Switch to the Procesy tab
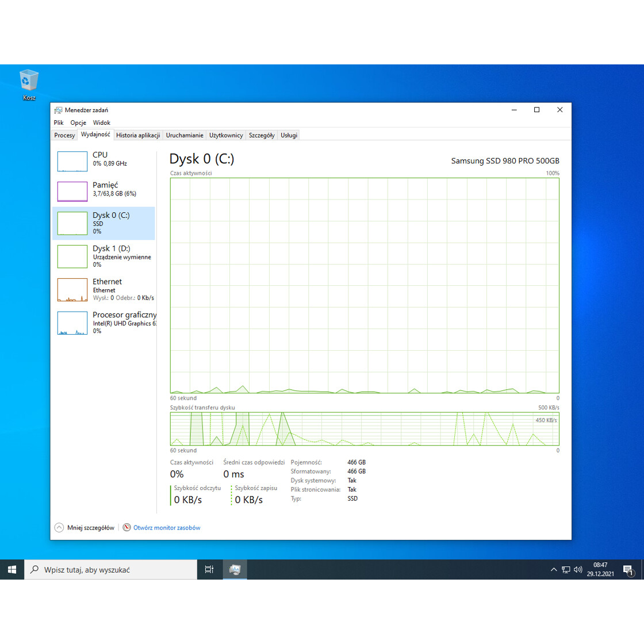 tap(64, 135)
